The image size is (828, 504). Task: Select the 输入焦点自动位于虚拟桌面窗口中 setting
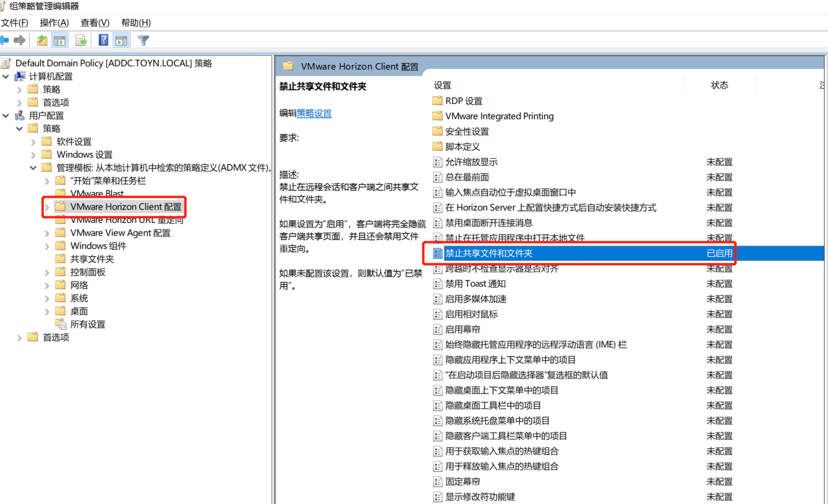[511, 192]
